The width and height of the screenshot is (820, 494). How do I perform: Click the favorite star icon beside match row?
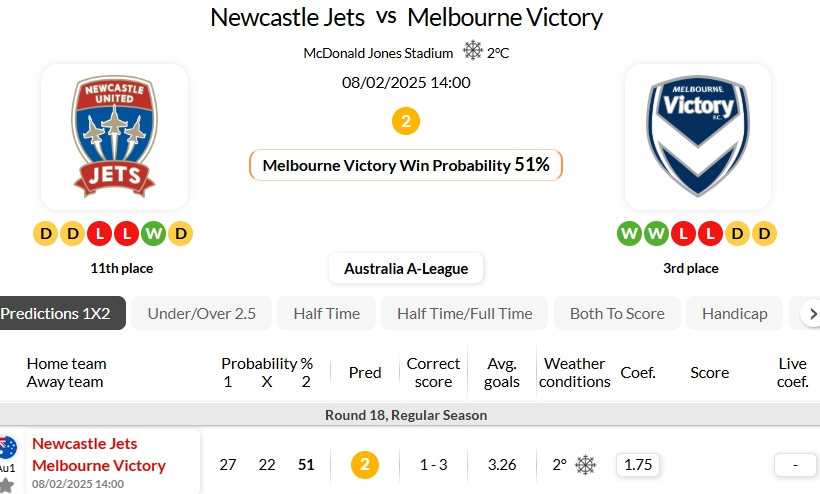[x=7, y=485]
